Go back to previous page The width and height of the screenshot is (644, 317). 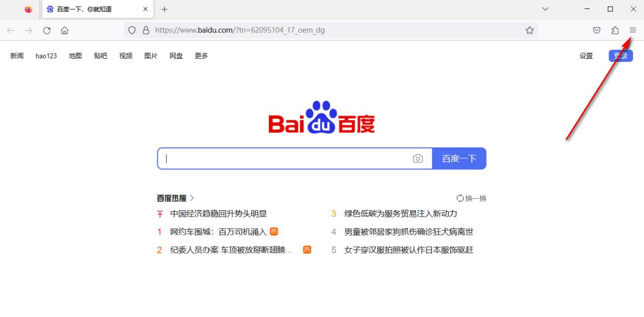[10, 30]
